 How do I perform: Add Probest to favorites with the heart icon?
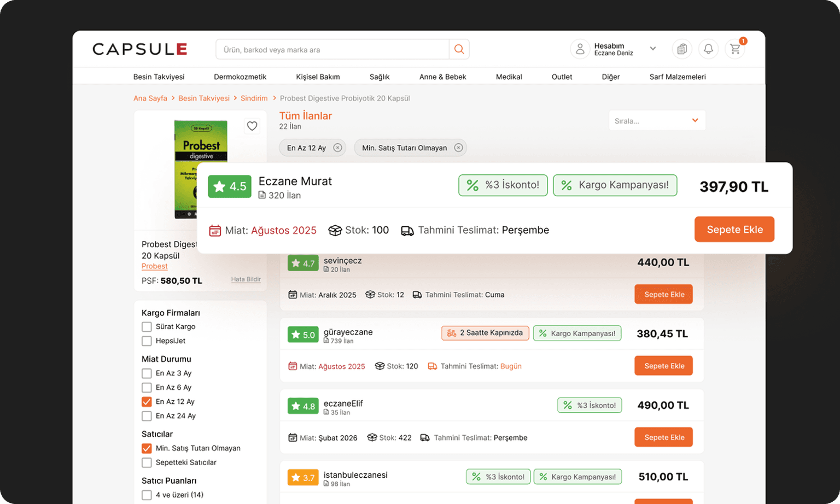pos(252,126)
